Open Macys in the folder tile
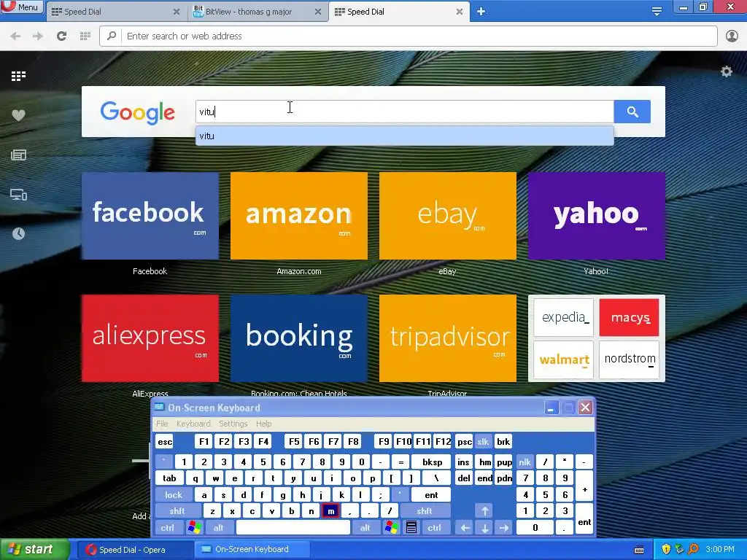The height and width of the screenshot is (560, 747). (x=630, y=317)
